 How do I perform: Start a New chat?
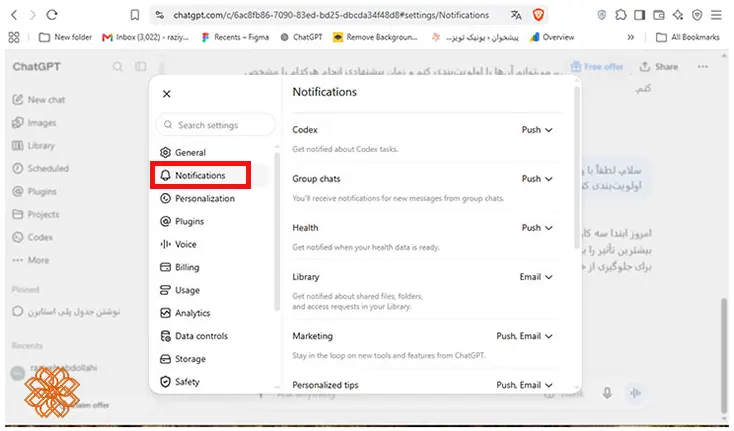tap(39, 100)
